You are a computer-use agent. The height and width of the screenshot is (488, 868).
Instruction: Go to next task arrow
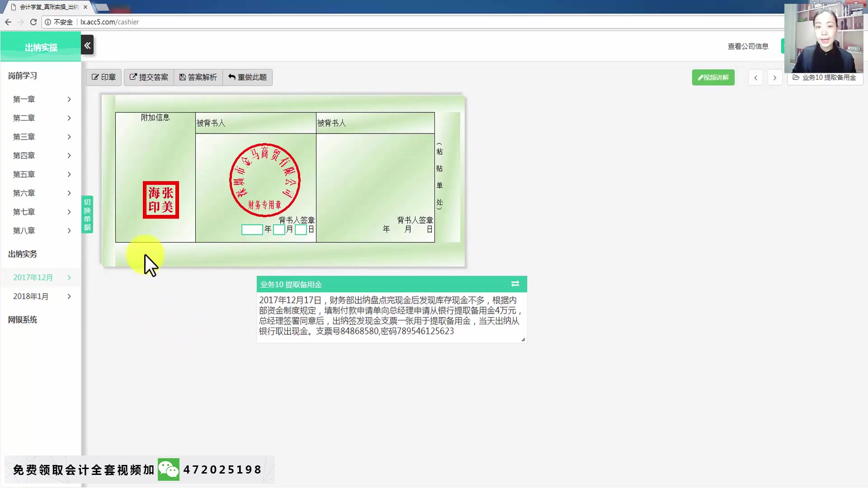click(774, 78)
